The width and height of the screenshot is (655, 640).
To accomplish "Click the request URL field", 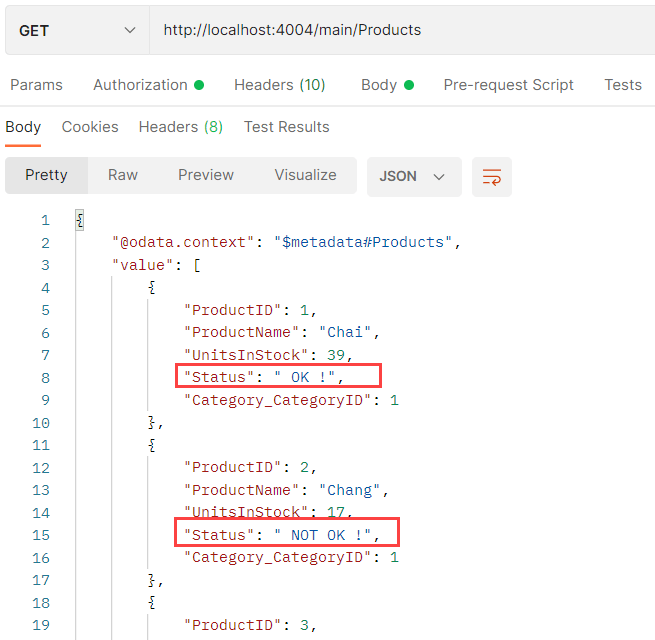I will pyautogui.click(x=400, y=30).
